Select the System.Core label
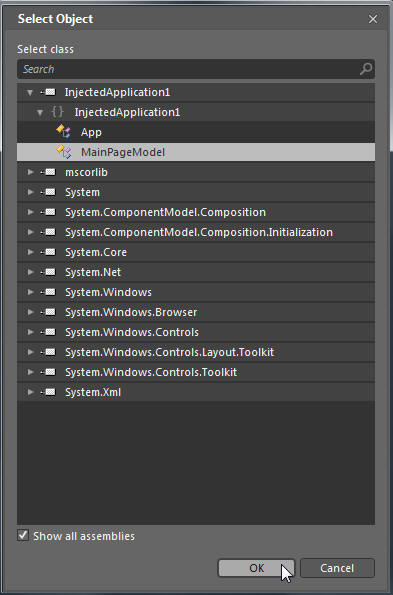 pyautogui.click(x=96, y=252)
